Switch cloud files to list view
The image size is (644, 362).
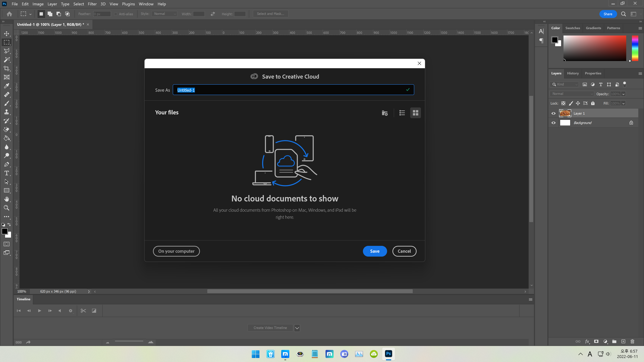click(x=402, y=113)
